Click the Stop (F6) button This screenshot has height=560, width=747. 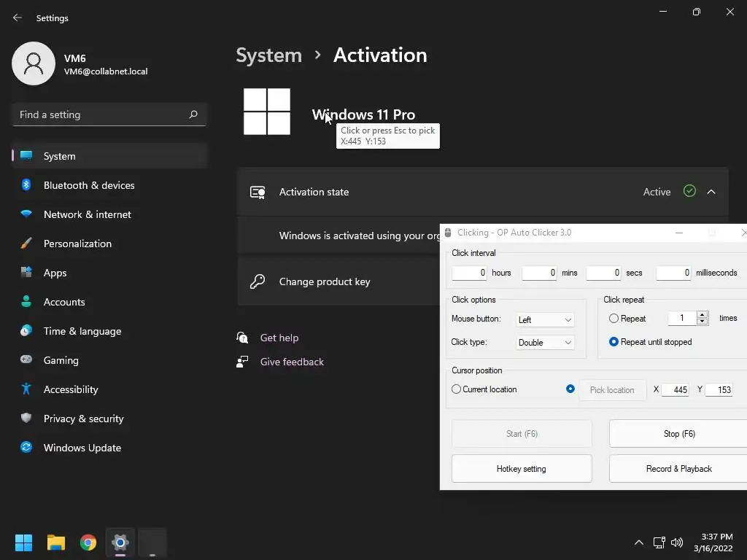[x=679, y=433]
